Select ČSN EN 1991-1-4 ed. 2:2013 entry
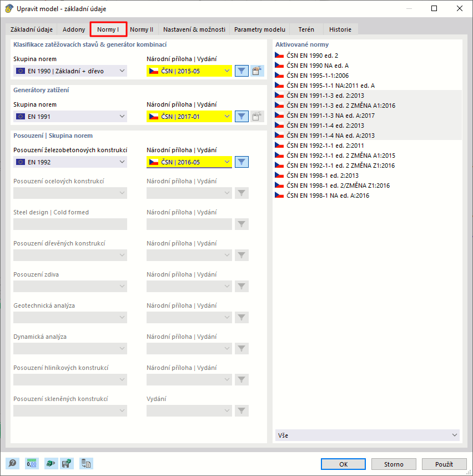This screenshot has width=473, height=476. click(x=368, y=126)
